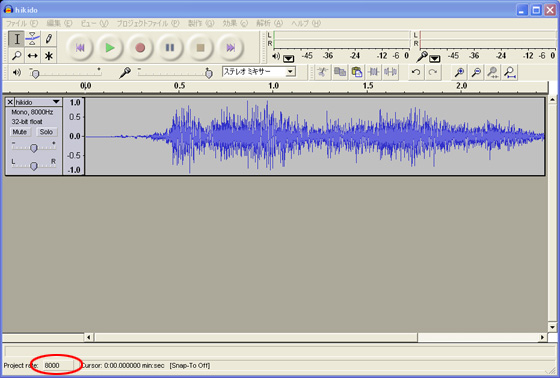This screenshot has width=560, height=378.
Task: Solo the hikido track
Action: pos(46,132)
